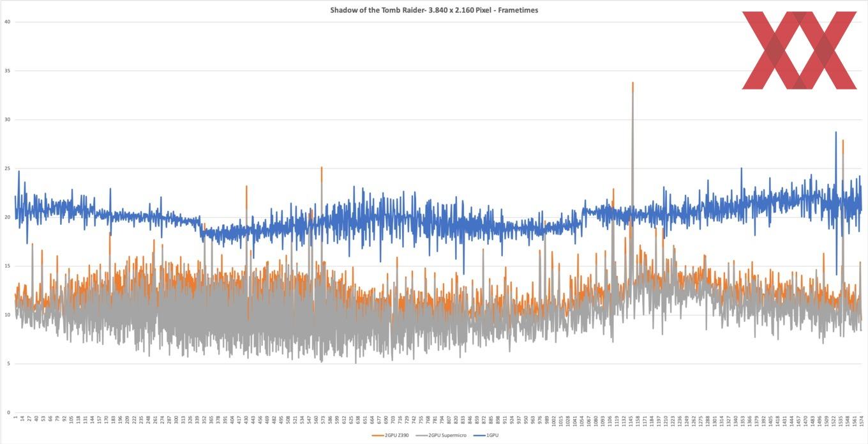Click the x-axis label "183"
The height and width of the screenshot is (444, 868).
[113, 420]
